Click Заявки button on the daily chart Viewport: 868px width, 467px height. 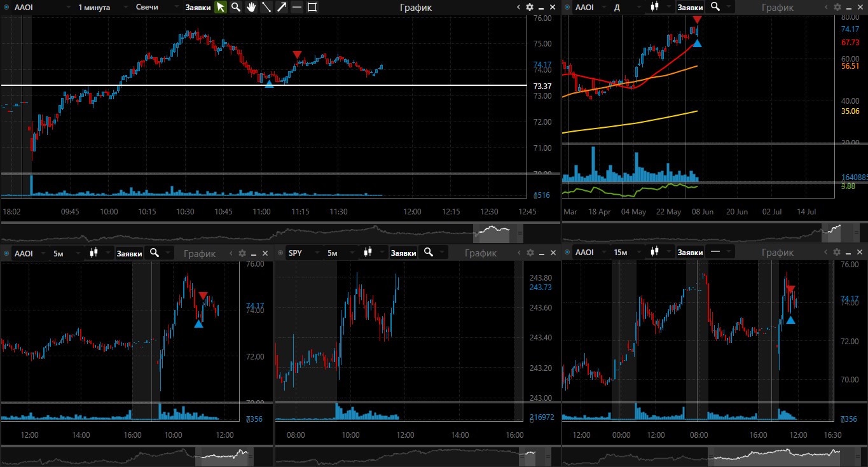tap(690, 7)
